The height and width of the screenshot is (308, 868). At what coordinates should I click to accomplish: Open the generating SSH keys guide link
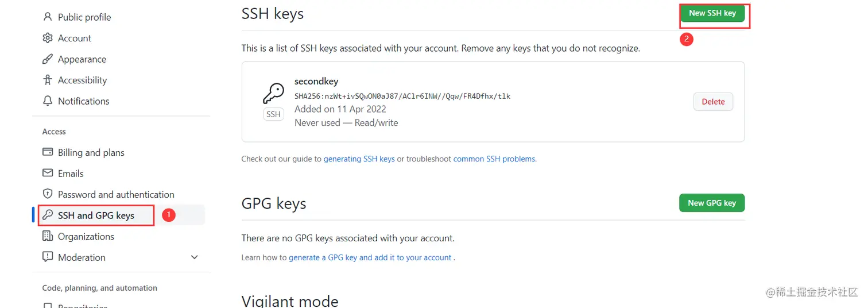pyautogui.click(x=359, y=159)
